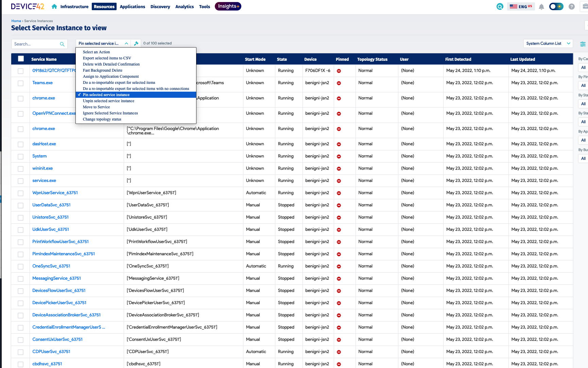This screenshot has height=368, width=588.
Task: Open the ENG US language selector
Action: pyautogui.click(x=521, y=6)
